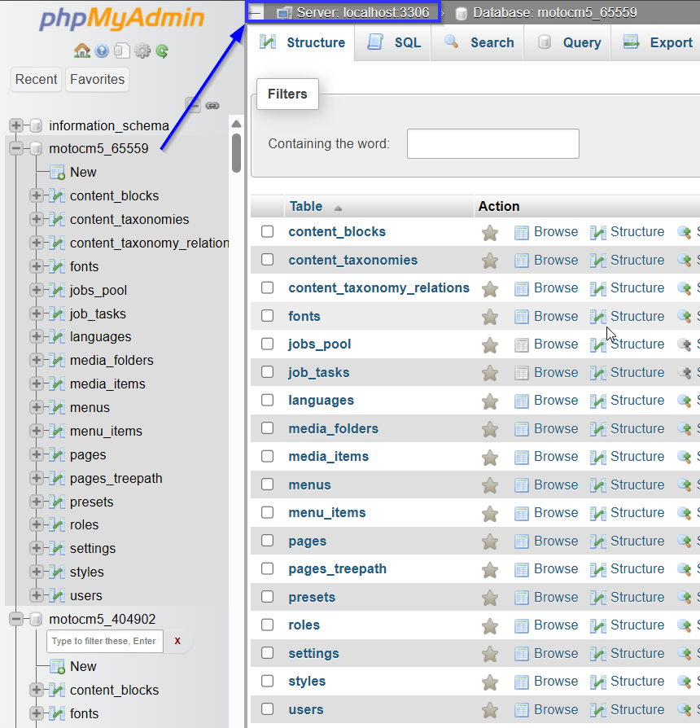Click the left-arrow button before the Server breadcrumb
700x728 pixels.
pyautogui.click(x=255, y=12)
